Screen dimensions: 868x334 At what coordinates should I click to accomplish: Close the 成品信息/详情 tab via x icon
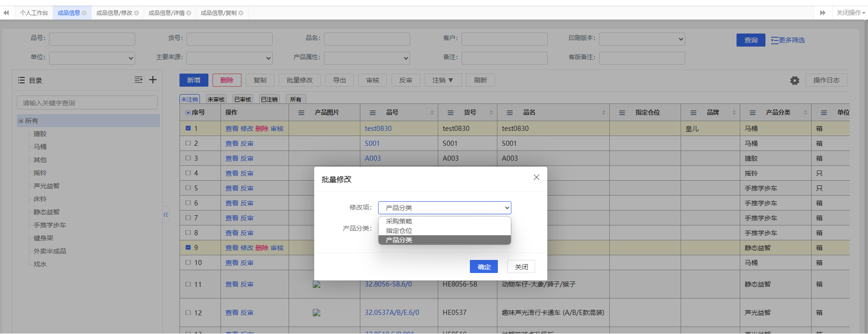[189, 13]
